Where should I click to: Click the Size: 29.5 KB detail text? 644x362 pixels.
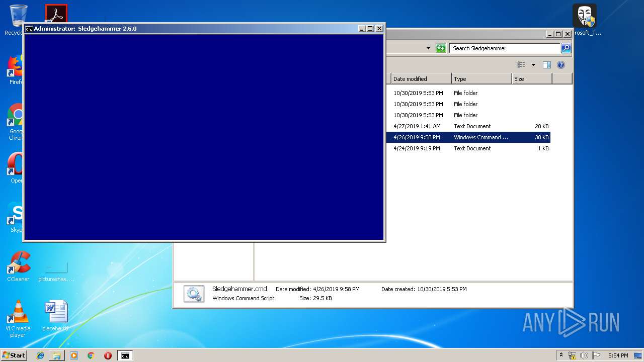[315, 298]
